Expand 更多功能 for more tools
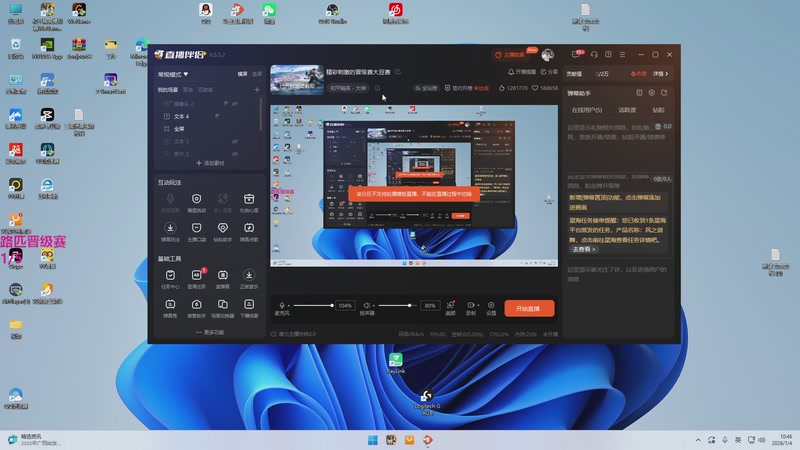 [x=210, y=332]
